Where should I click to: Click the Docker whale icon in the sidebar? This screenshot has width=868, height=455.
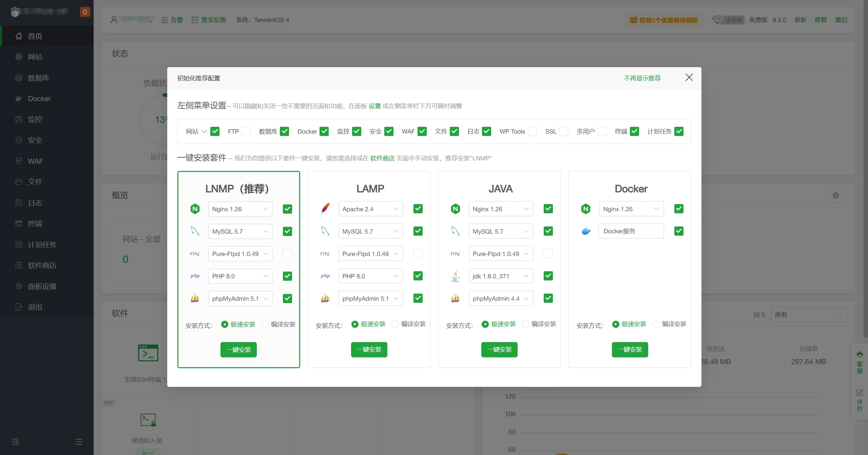click(19, 99)
